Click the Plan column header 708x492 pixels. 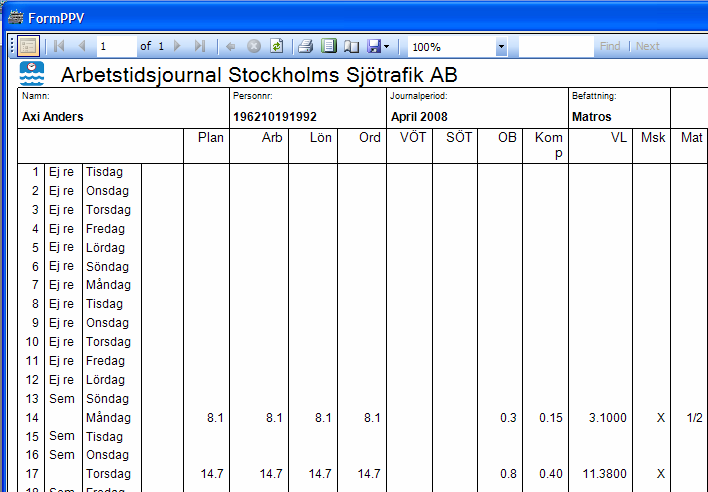click(210, 138)
